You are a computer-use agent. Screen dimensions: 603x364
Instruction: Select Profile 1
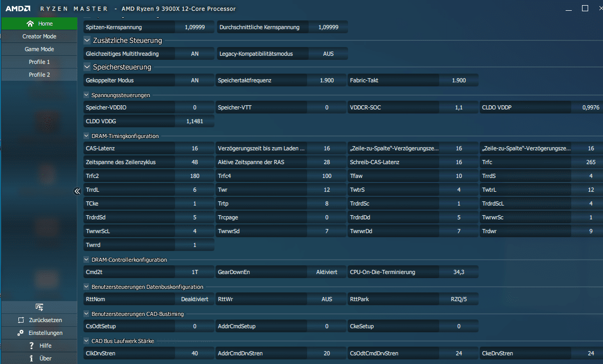(39, 62)
